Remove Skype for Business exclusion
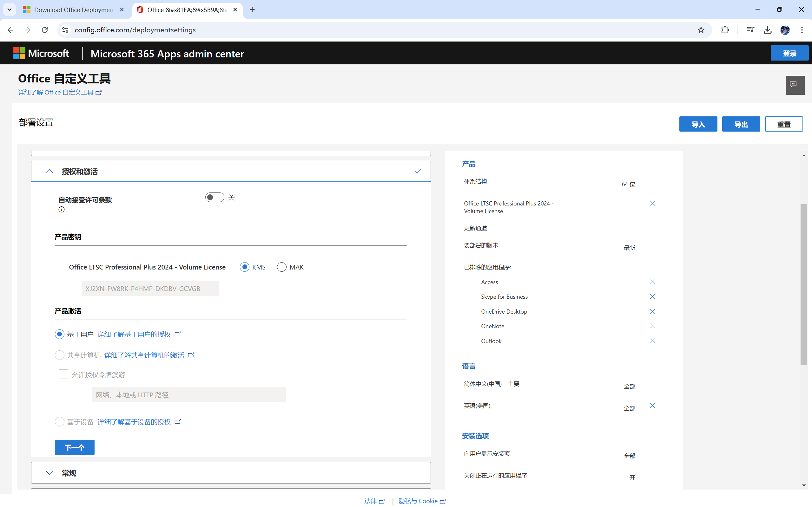Screen dimensions: 812x507 click(x=653, y=296)
